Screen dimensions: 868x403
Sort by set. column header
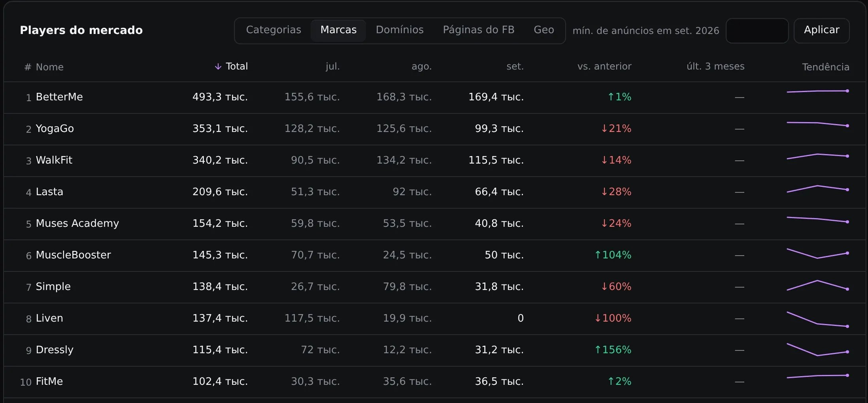click(x=515, y=66)
